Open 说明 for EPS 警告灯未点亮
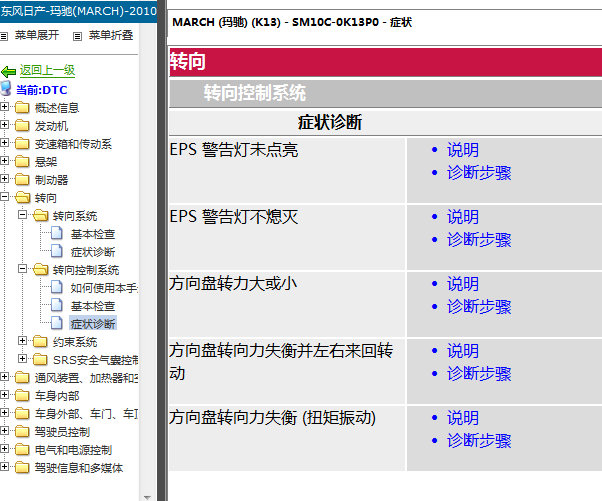Image resolution: width=602 pixels, height=501 pixels. pyautogui.click(x=463, y=150)
